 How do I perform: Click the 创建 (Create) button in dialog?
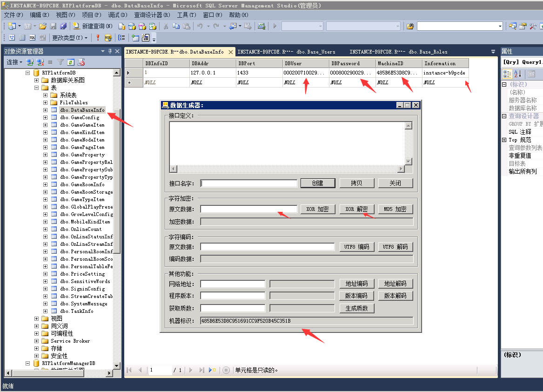pos(317,183)
